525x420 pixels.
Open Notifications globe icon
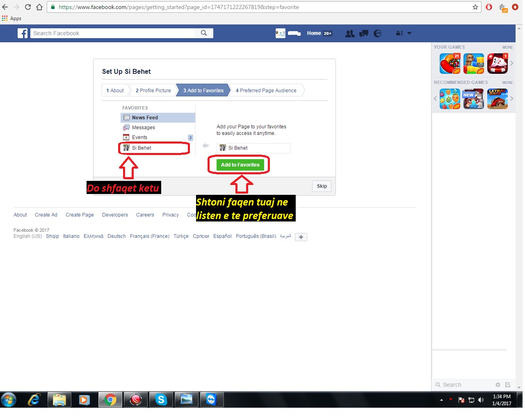click(378, 34)
